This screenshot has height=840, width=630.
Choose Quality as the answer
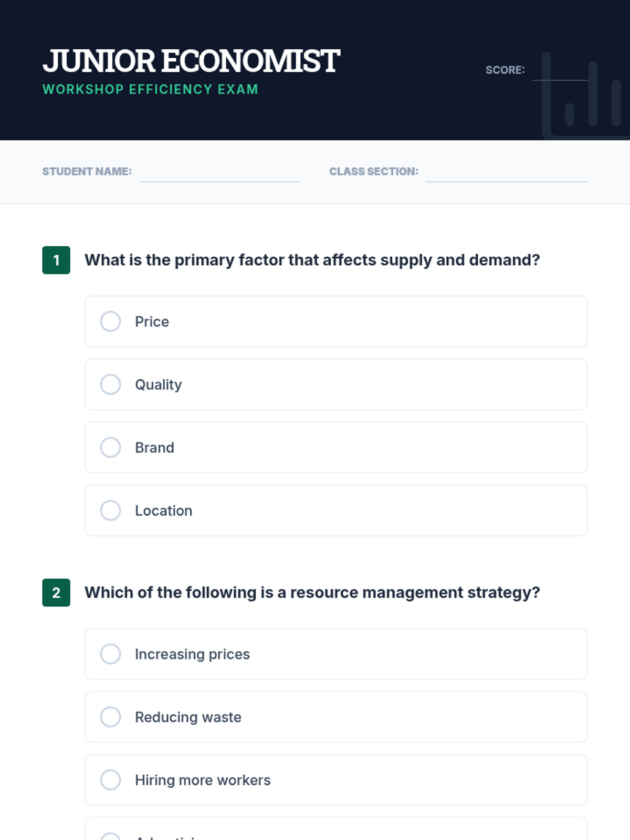click(111, 384)
